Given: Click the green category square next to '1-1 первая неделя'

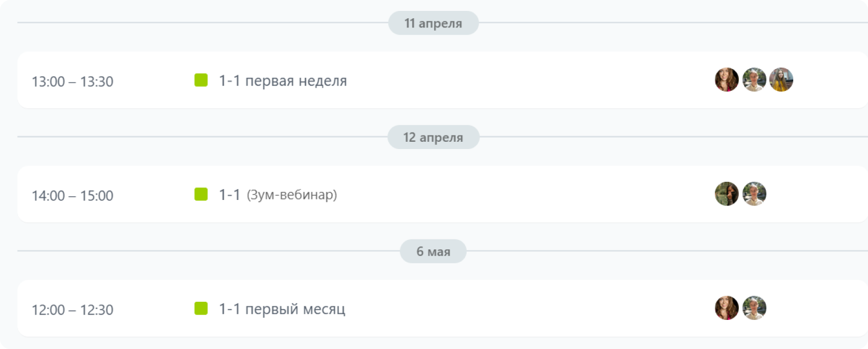Looking at the screenshot, I should coord(200,80).
